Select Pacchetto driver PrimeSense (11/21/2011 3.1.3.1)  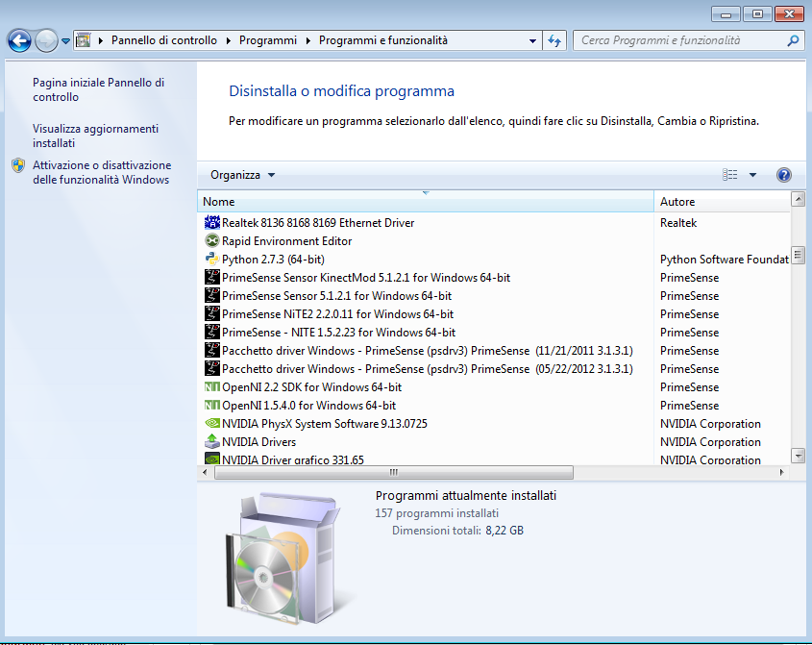(428, 351)
